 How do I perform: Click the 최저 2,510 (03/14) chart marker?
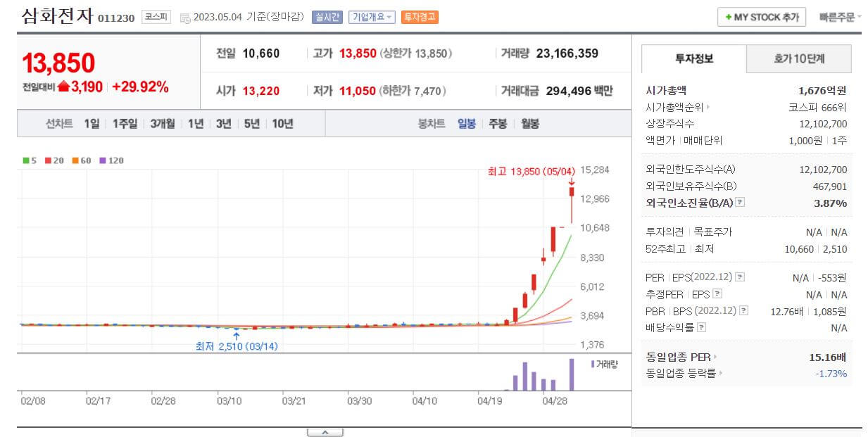[236, 346]
